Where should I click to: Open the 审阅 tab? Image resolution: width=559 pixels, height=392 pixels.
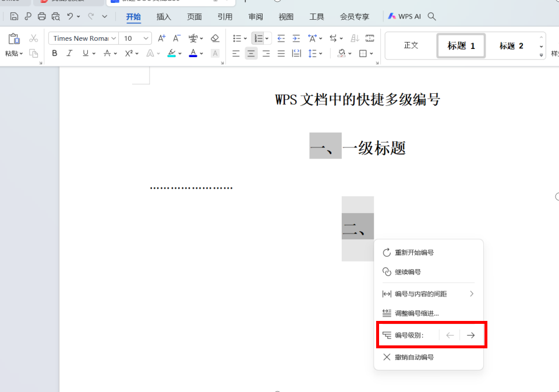coord(256,17)
